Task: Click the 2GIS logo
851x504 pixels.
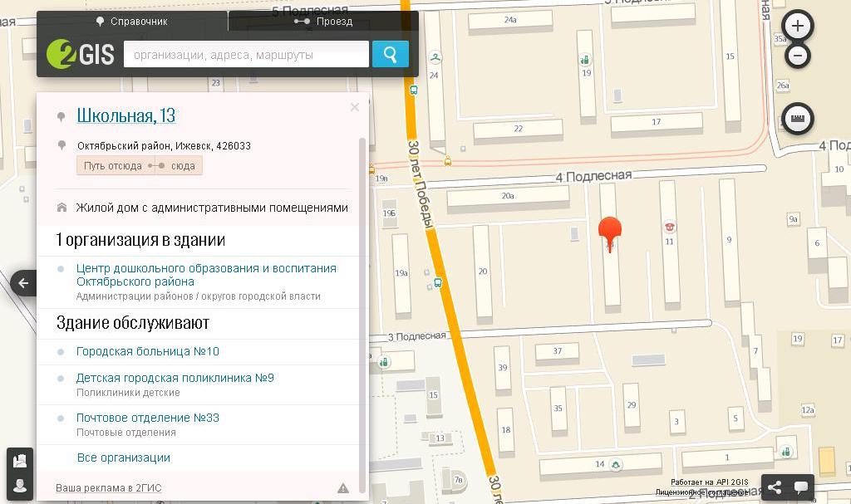Action: click(81, 54)
